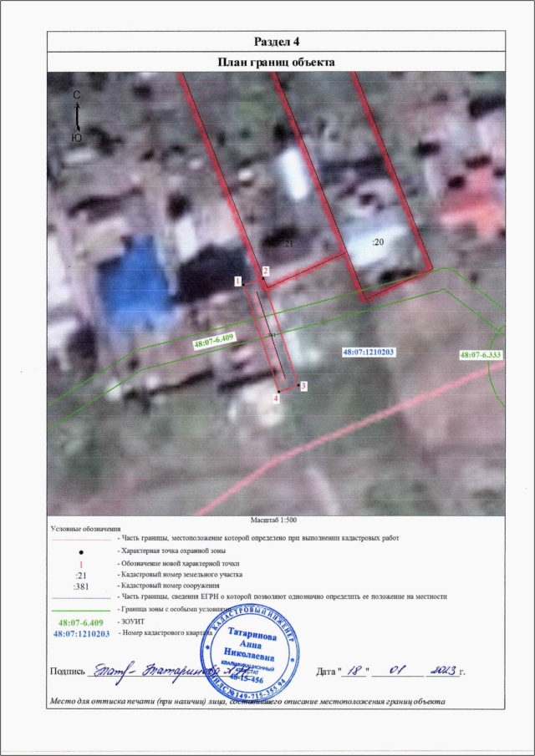Click green zone label 48:07-6.333 at map edge
Screen dimensions: 535x756
pos(481,355)
